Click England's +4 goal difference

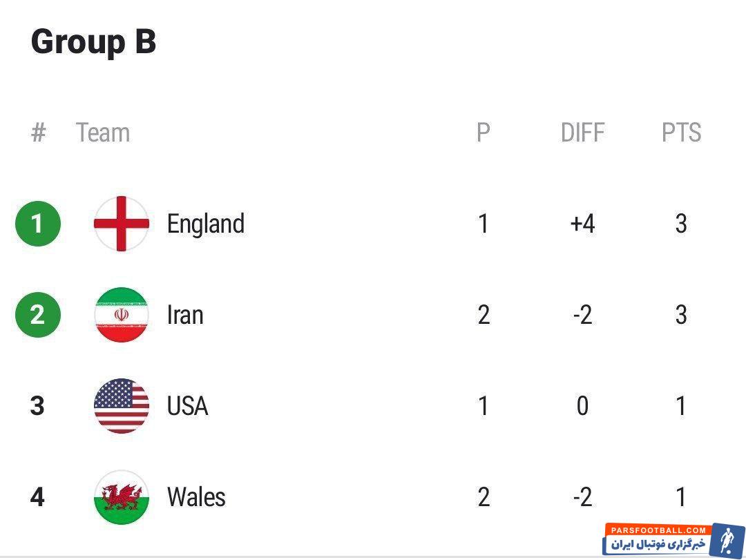tap(582, 224)
